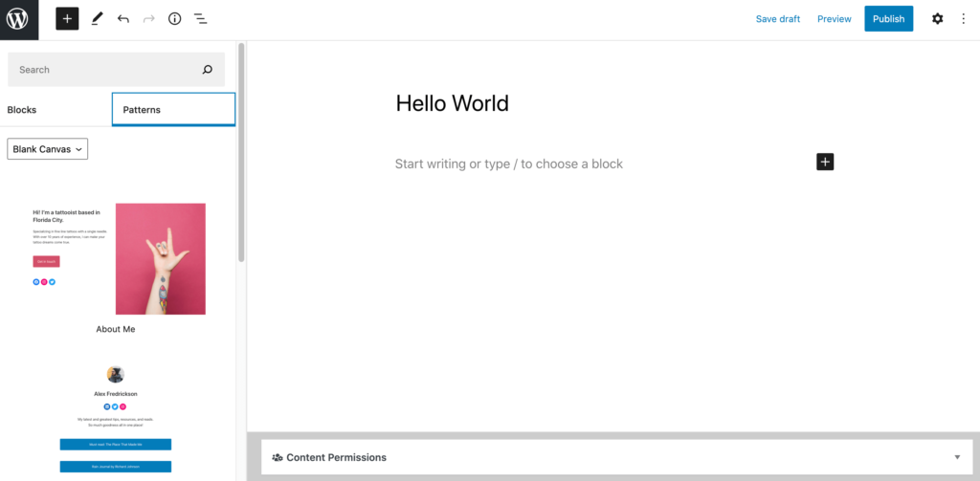This screenshot has width=980, height=481.
Task: Open the List View icon
Action: click(x=200, y=19)
